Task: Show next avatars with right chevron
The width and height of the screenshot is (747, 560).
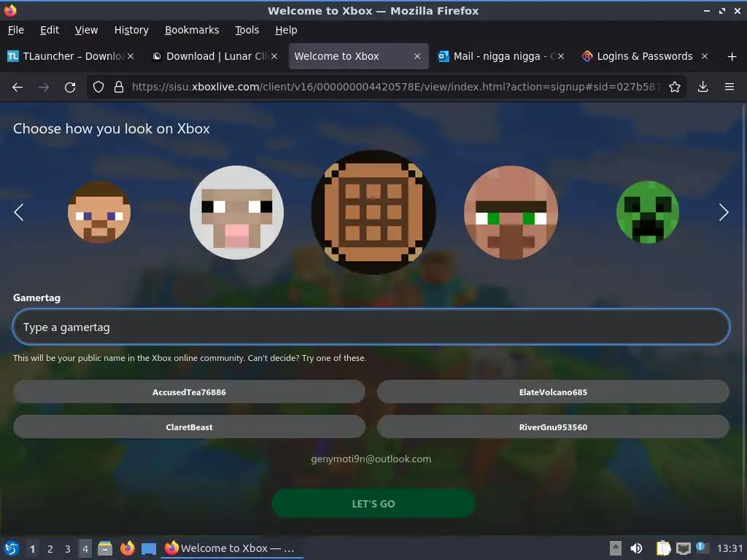Action: (724, 212)
